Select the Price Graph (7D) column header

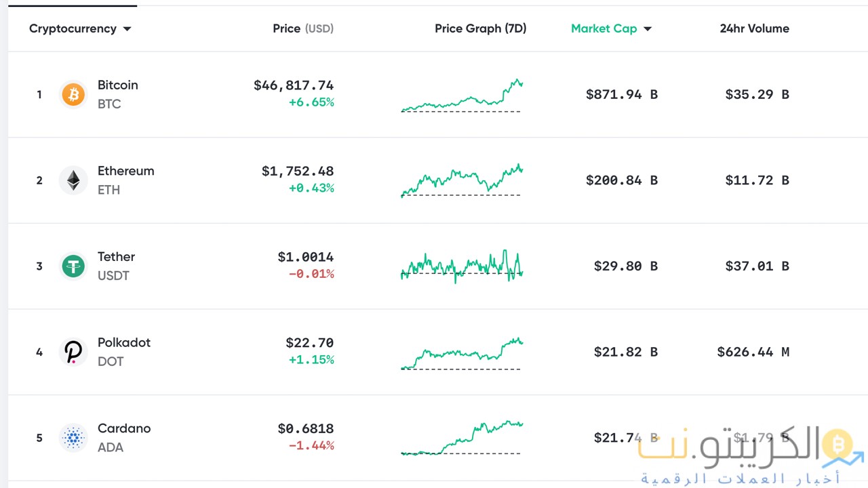(481, 28)
